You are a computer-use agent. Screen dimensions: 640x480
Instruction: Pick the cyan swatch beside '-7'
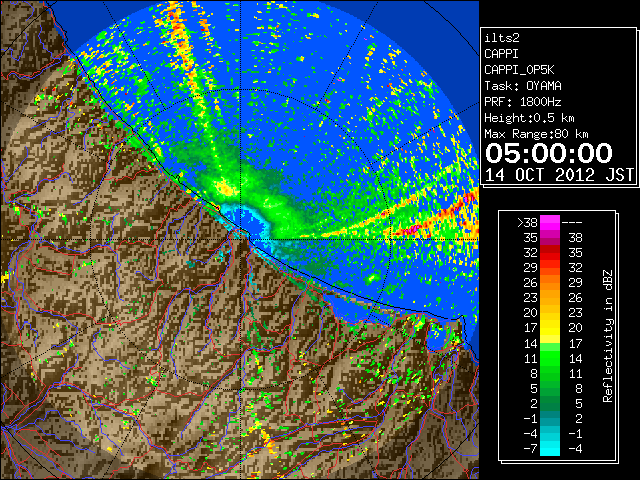click(x=550, y=448)
